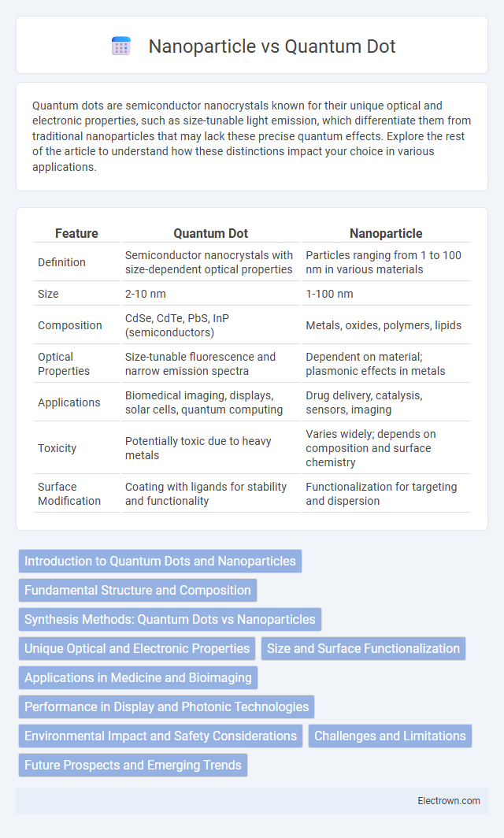Click the calendar grid icon beside the title
The image size is (504, 838).
(121, 46)
